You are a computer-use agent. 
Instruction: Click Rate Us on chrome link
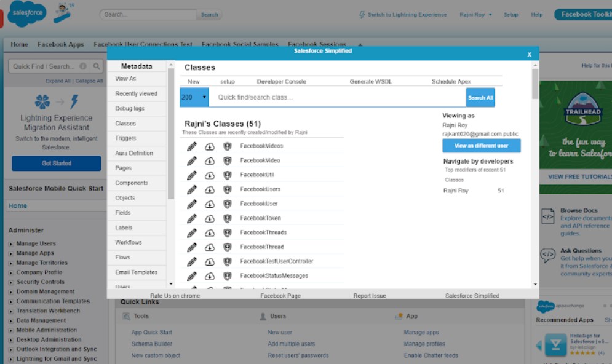175,296
